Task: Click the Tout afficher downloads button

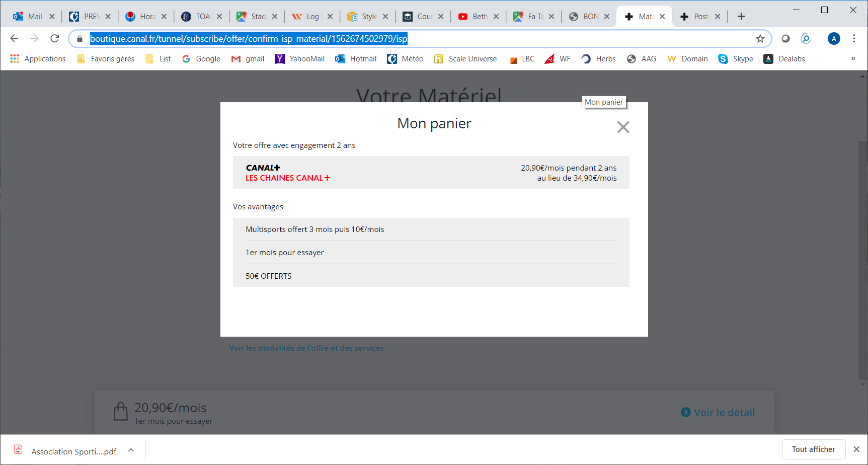Action: pyautogui.click(x=813, y=449)
